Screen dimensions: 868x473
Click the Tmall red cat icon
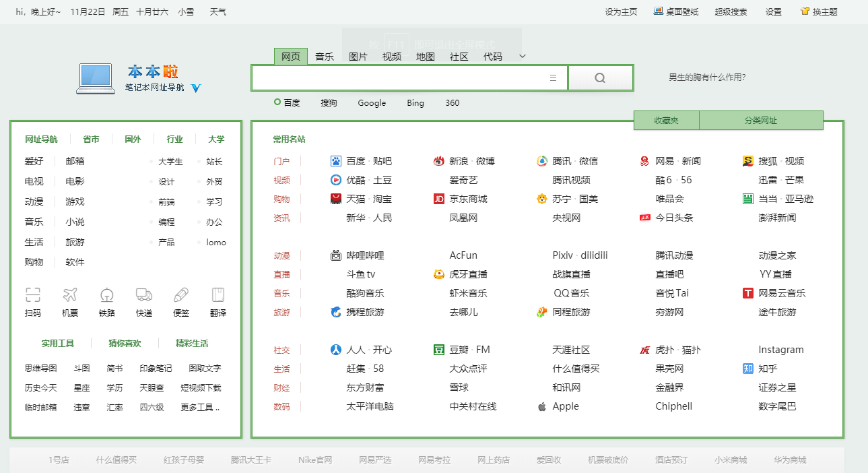[336, 199]
